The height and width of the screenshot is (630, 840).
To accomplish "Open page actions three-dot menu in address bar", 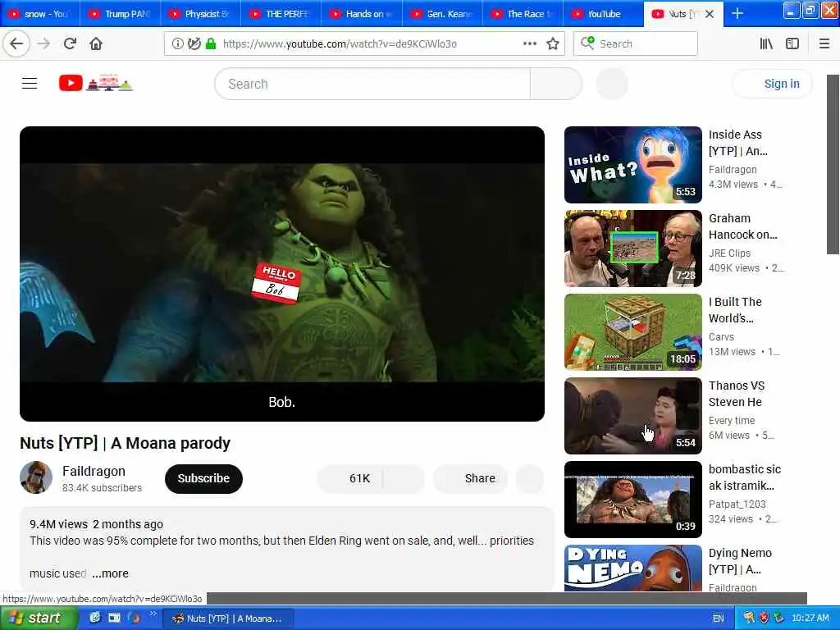I will (530, 44).
